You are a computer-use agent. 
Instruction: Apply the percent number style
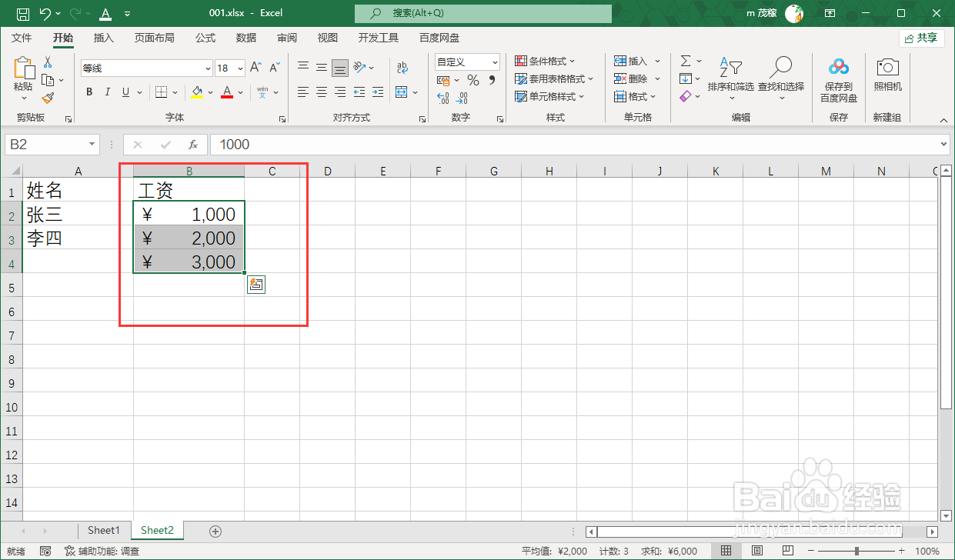coord(473,78)
